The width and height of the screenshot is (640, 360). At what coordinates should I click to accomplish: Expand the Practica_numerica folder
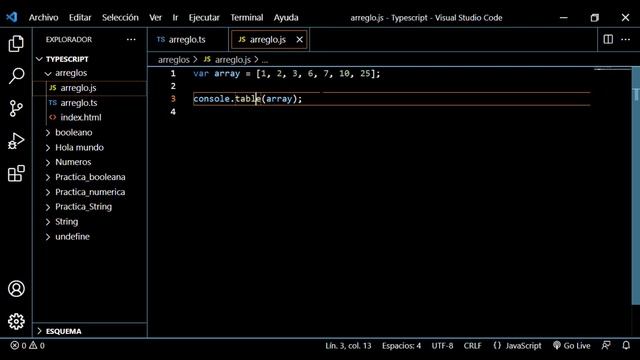pos(90,192)
